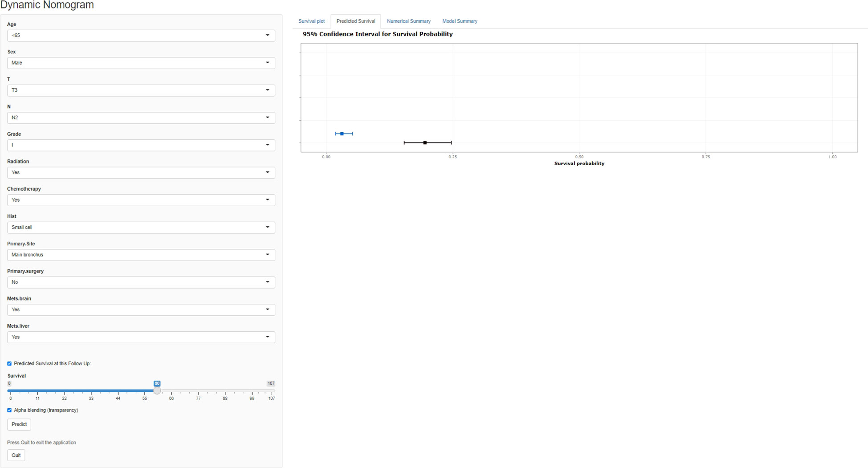Click the Quit button
Image resolution: width=868 pixels, height=468 pixels.
click(16, 455)
